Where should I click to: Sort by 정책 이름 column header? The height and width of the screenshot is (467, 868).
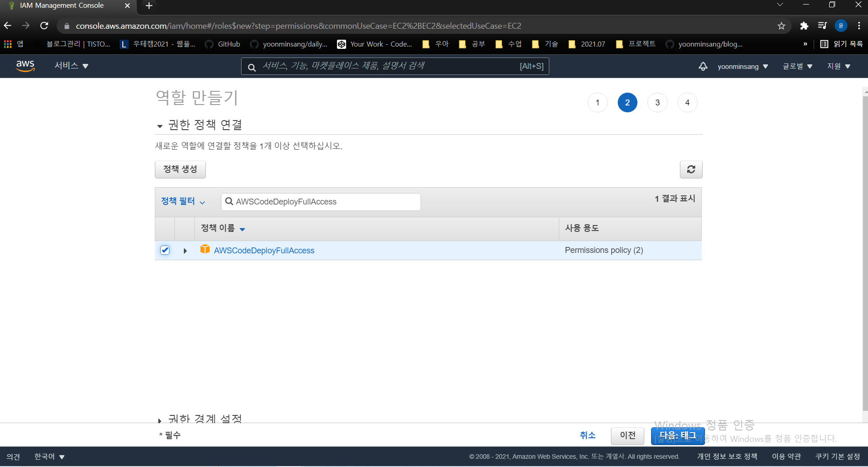pos(223,228)
